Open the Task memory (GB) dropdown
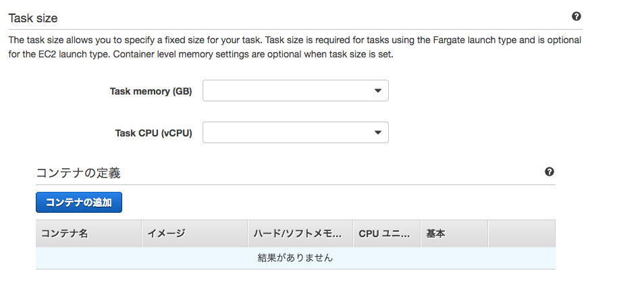644x281 pixels. pyautogui.click(x=295, y=91)
